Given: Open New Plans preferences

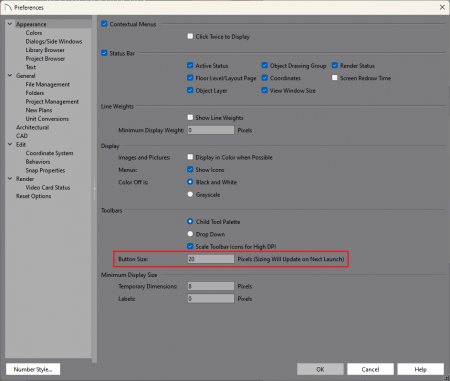Looking at the screenshot, I should [39, 110].
